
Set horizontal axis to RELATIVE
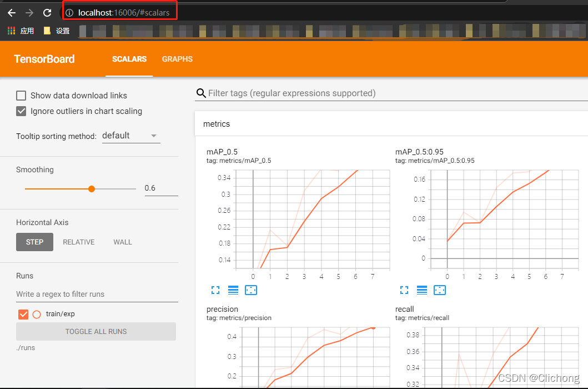coord(78,242)
